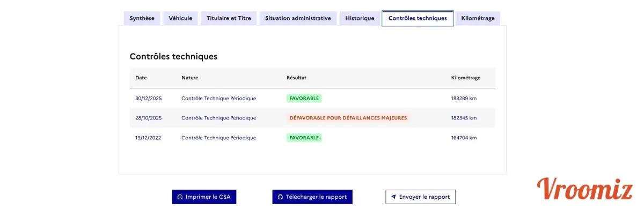Switch to the Véhicule tab
This screenshot has width=644, height=217.
click(180, 18)
